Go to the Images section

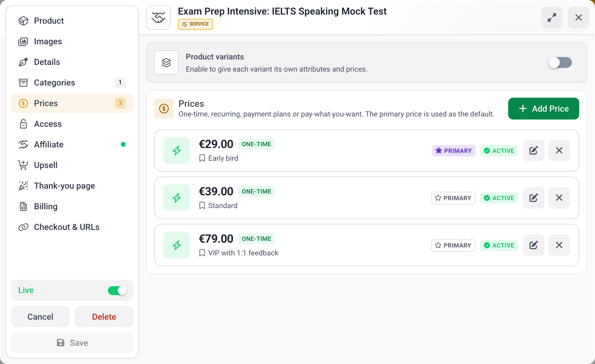[72, 41]
